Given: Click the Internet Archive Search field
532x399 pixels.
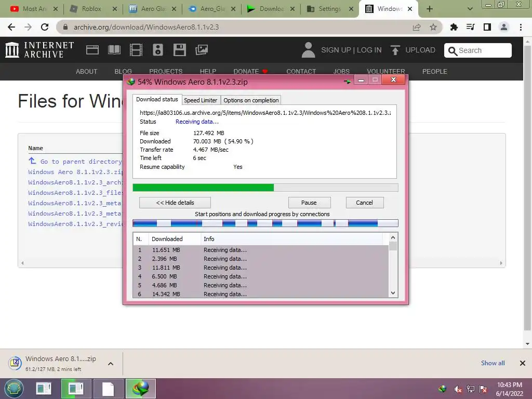Looking at the screenshot, I should [478, 50].
